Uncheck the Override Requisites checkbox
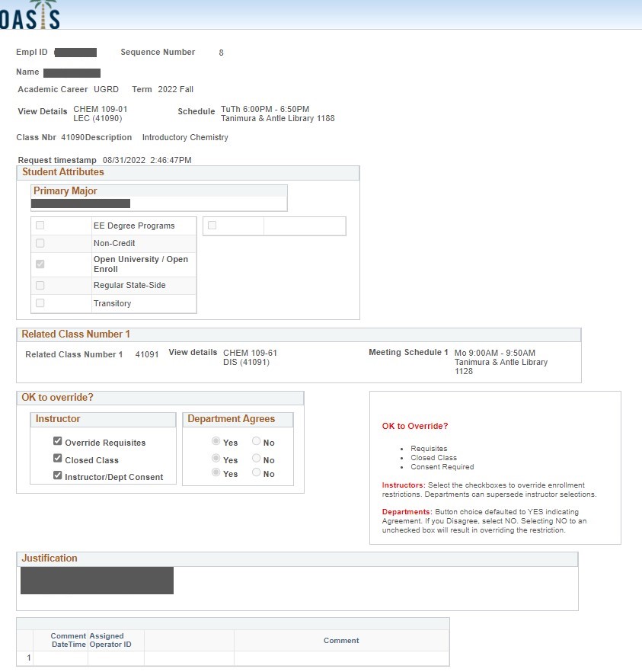The height and width of the screenshot is (672, 642). pos(58,442)
